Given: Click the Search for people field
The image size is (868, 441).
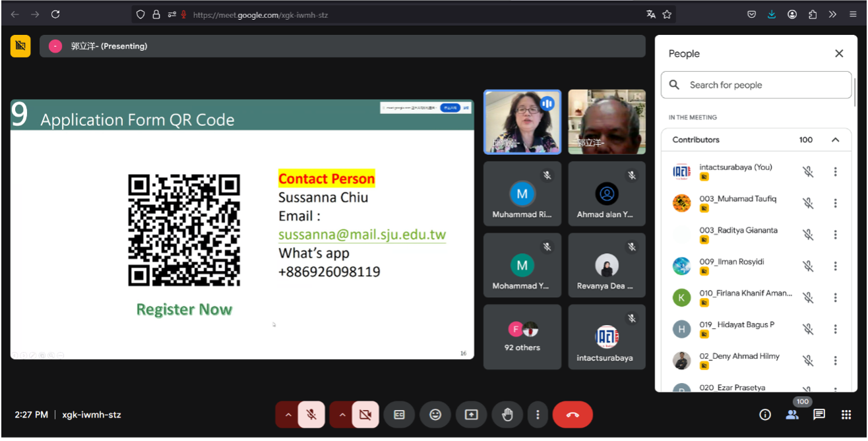Looking at the screenshot, I should pos(765,85).
